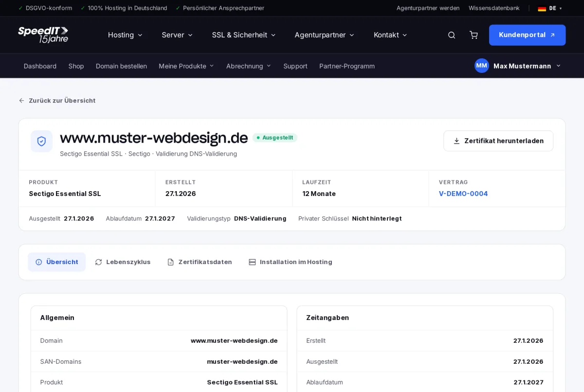Screen dimensions: 584x392
Task: Open the Max Mustermann account menu
Action: [x=518, y=66]
